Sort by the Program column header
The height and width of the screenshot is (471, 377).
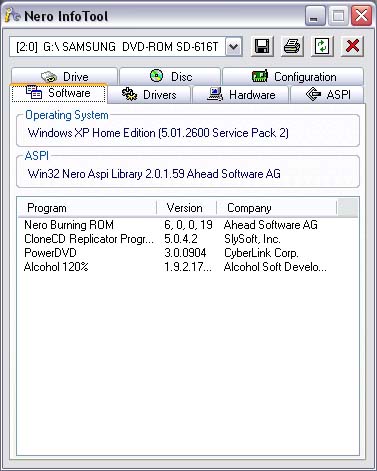point(87,208)
